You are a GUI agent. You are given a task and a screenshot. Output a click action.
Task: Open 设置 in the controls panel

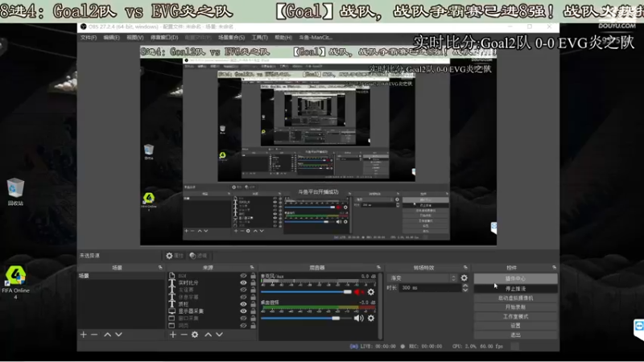point(515,326)
